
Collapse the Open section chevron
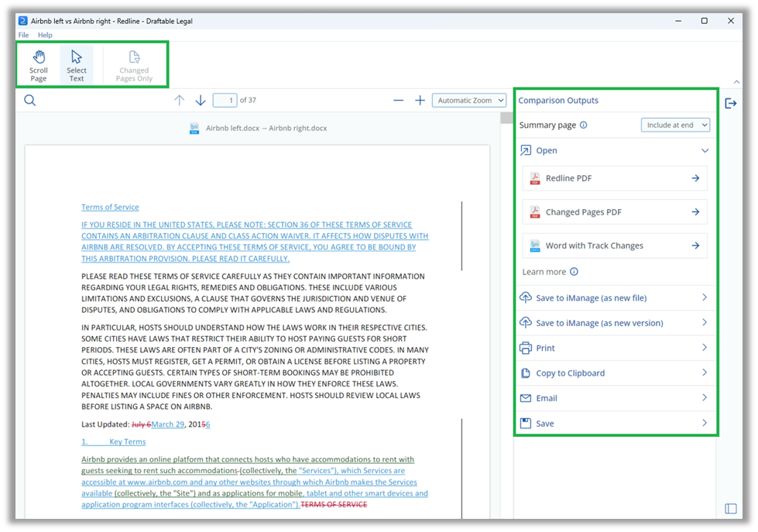705,150
